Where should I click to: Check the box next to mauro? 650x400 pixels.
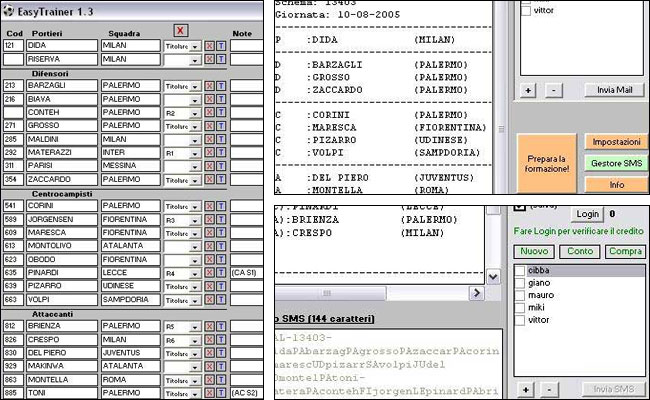click(519, 296)
